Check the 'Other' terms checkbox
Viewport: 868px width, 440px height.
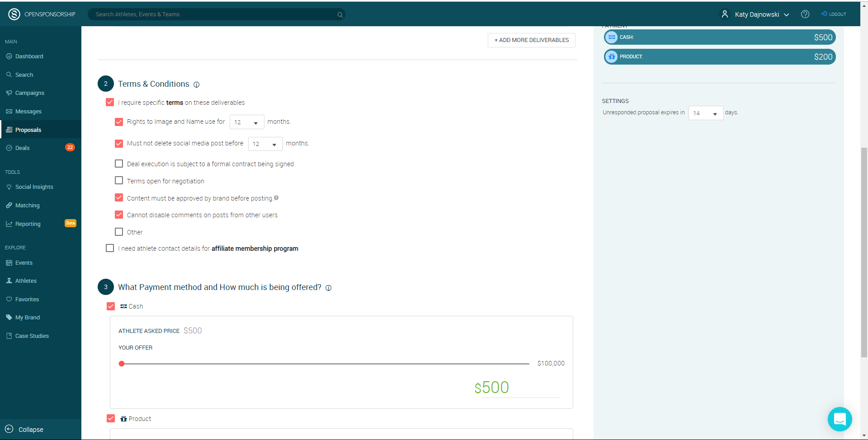[119, 232]
